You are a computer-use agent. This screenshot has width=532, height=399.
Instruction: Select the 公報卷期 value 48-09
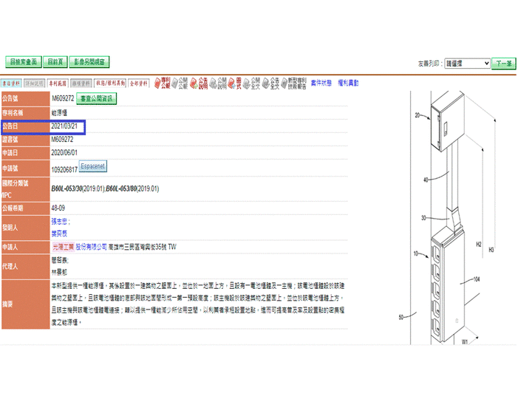[x=58, y=208]
